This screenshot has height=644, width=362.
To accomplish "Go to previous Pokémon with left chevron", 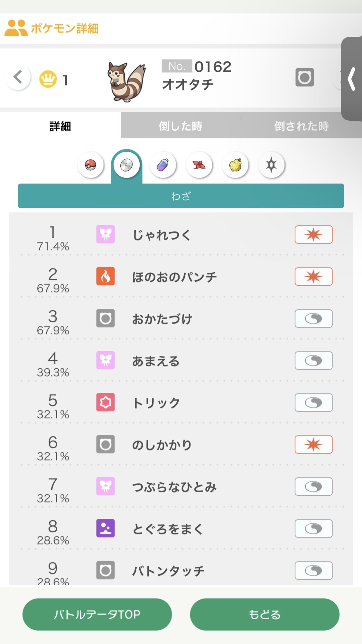I will coord(18,77).
